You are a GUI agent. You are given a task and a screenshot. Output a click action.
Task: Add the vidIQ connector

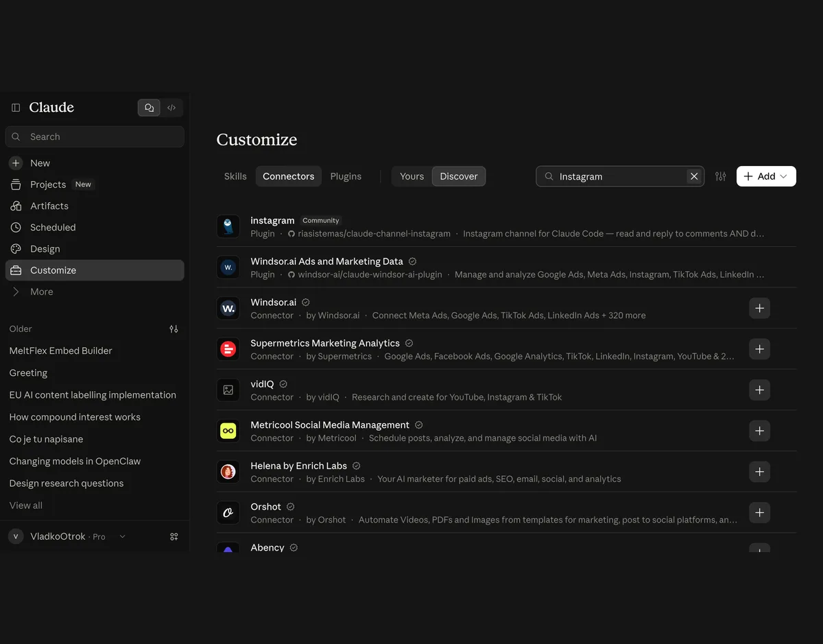(759, 390)
